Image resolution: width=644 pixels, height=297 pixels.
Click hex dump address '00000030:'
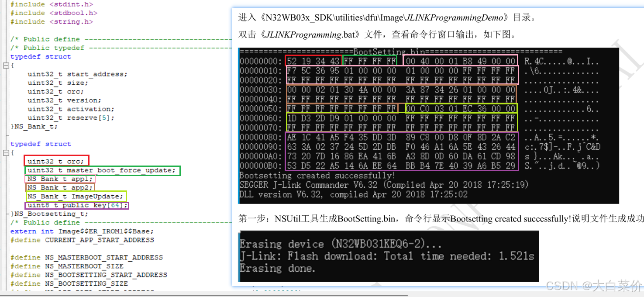(x=261, y=90)
